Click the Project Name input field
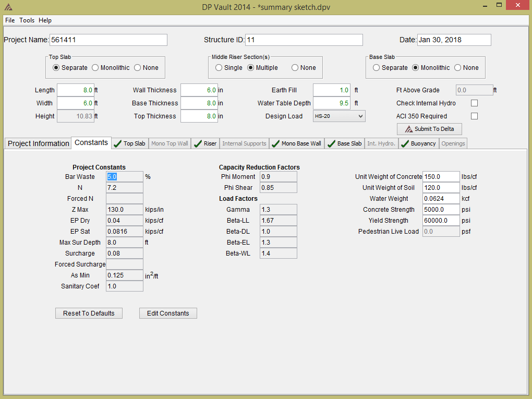 click(x=108, y=40)
